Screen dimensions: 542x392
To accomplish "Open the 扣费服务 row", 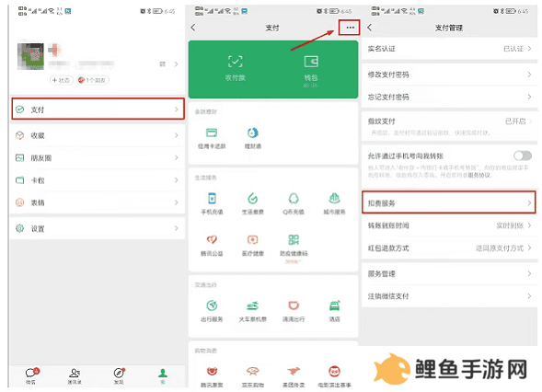I will click(449, 203).
